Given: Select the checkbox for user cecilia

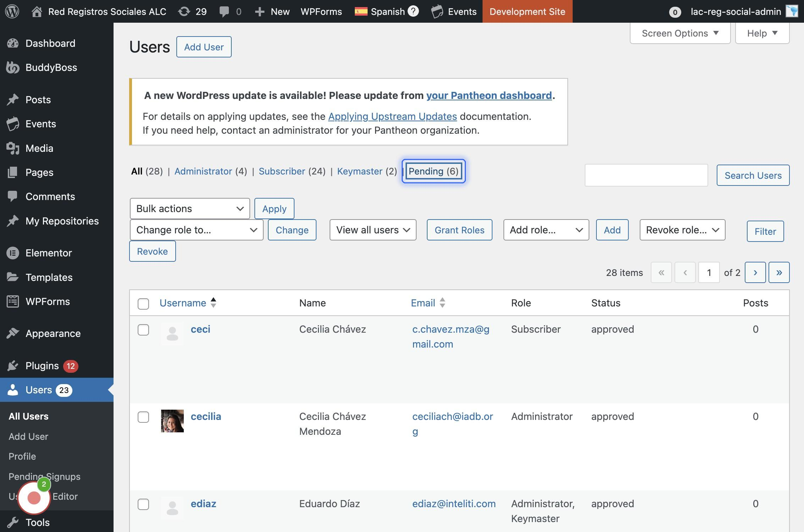Looking at the screenshot, I should 143,417.
